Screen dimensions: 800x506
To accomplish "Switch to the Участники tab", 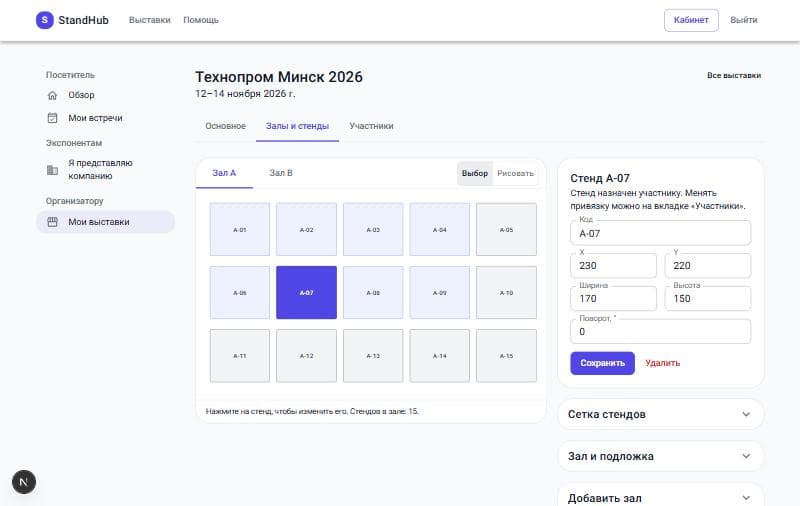I will pyautogui.click(x=371, y=126).
